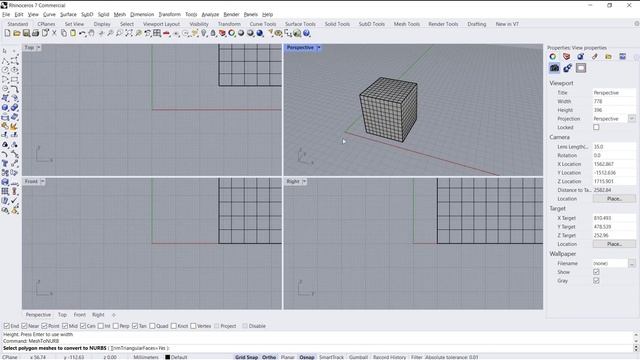Click TrimTriangularFaces=Yes command option
This screenshot has width=640, height=360.
point(138,348)
